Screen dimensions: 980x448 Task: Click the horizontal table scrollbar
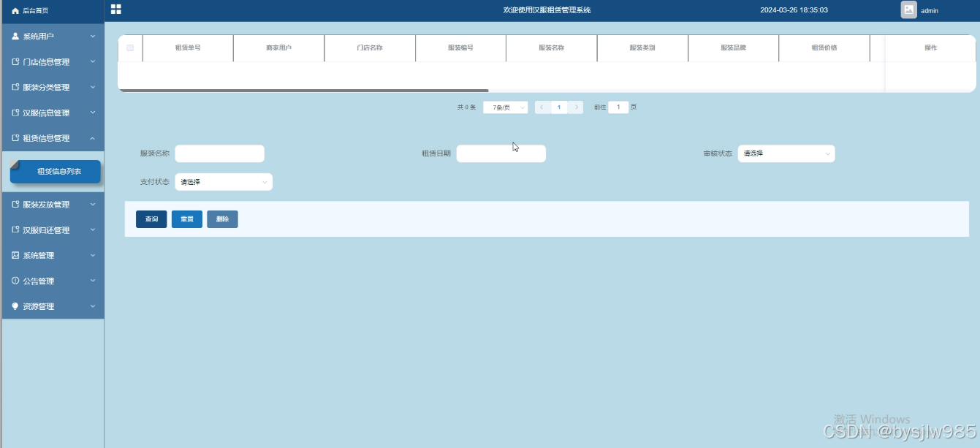pos(303,91)
